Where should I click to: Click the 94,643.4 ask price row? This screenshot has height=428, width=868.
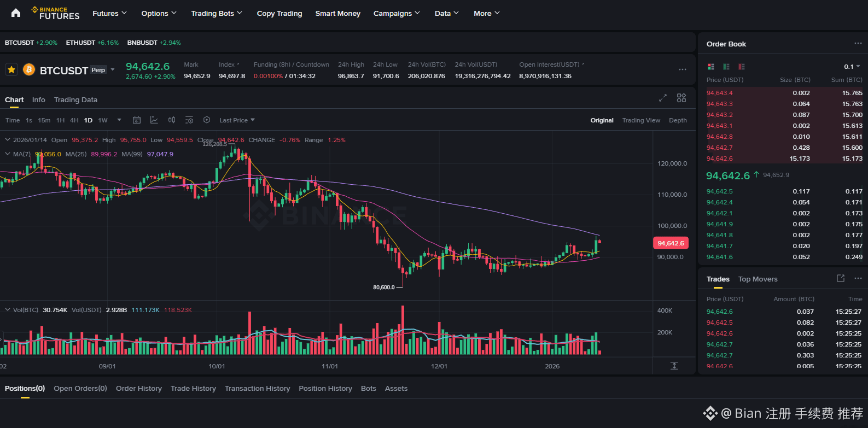point(784,93)
